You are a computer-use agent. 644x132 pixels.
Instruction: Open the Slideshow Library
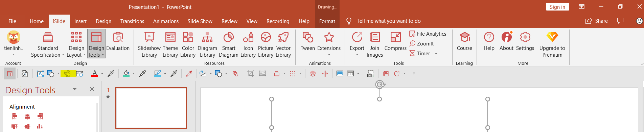pos(149,44)
